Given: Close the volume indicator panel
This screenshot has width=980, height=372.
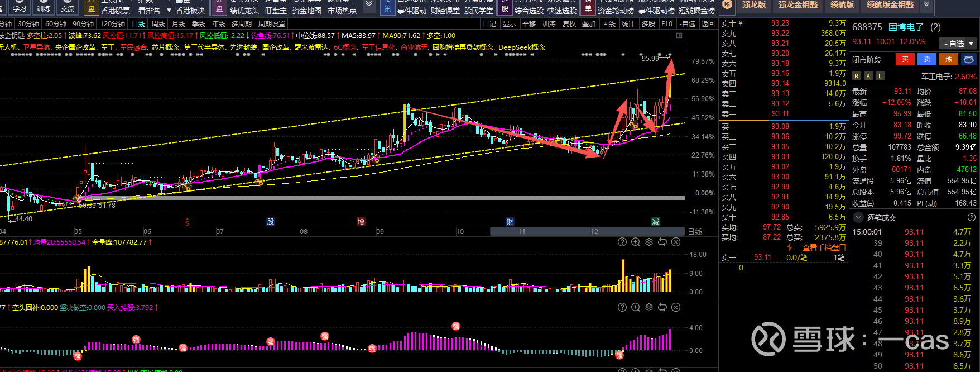Looking at the screenshot, I should click(676, 242).
